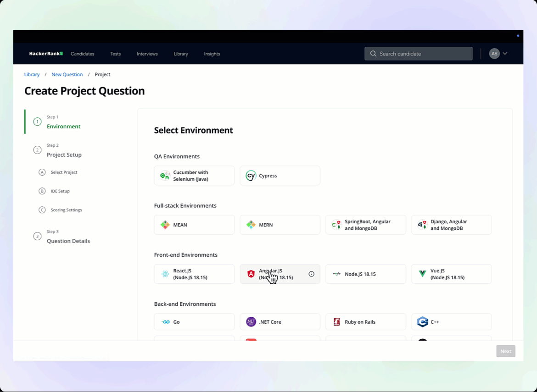The width and height of the screenshot is (537, 392).
Task: Go to Library breadcrumb link
Action: pyautogui.click(x=32, y=74)
